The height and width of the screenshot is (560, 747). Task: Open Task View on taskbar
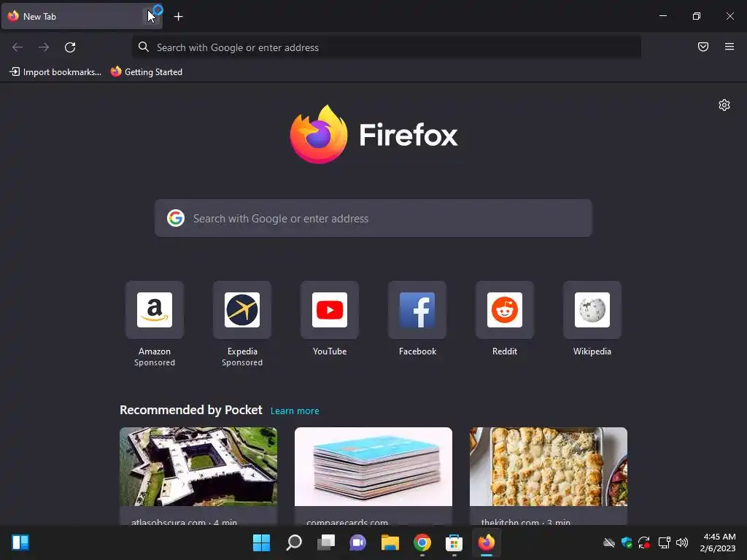point(326,542)
